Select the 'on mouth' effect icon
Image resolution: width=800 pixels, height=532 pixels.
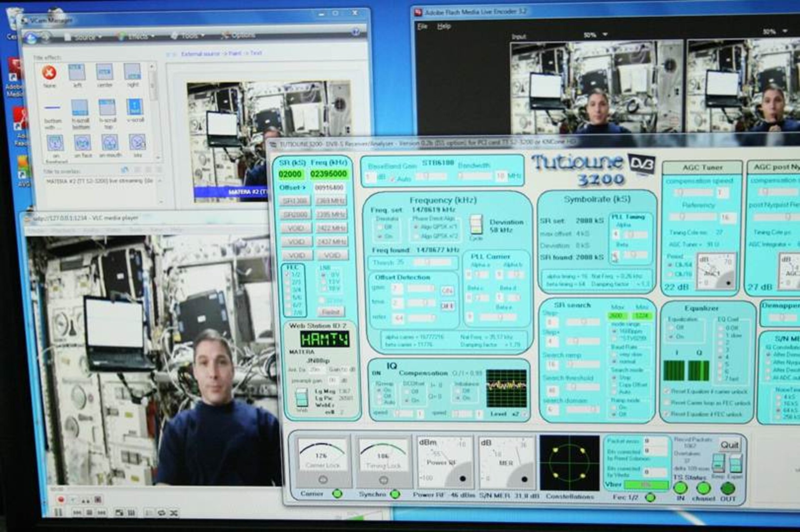(x=110, y=142)
